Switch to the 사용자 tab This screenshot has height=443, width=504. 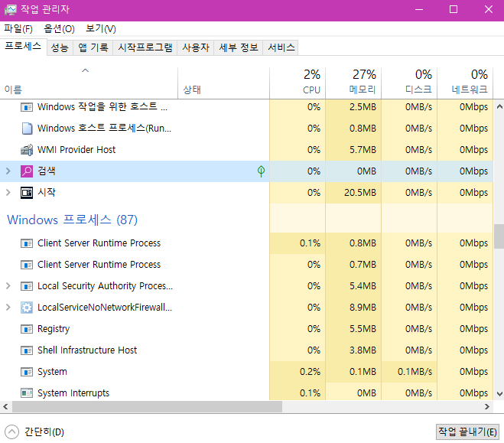(x=196, y=47)
